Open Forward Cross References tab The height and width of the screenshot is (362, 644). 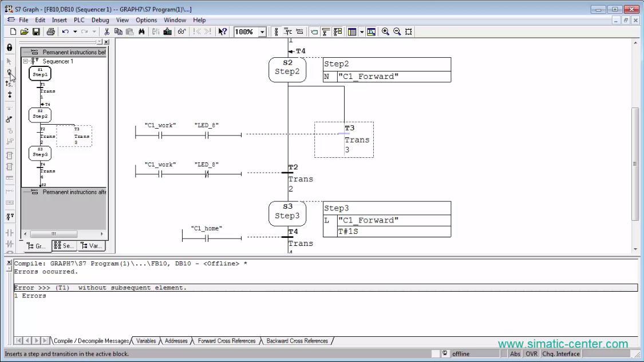coord(227,341)
